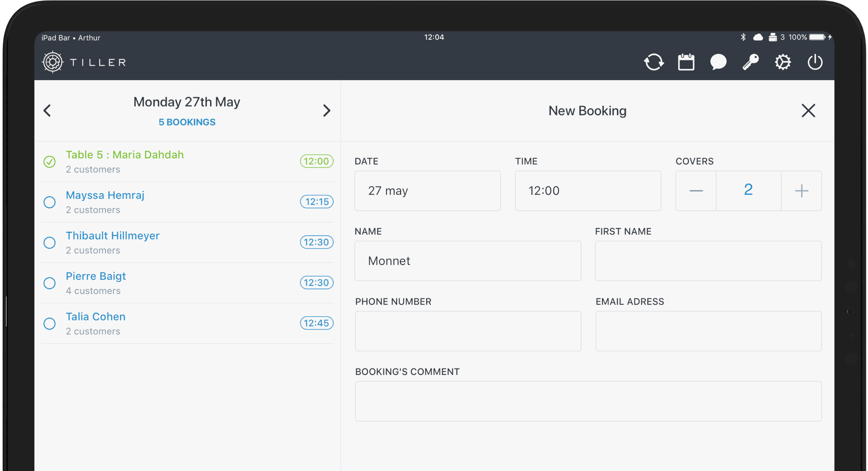868x471 pixels.
Task: Click the Tiller wheel logo
Action: click(x=52, y=62)
